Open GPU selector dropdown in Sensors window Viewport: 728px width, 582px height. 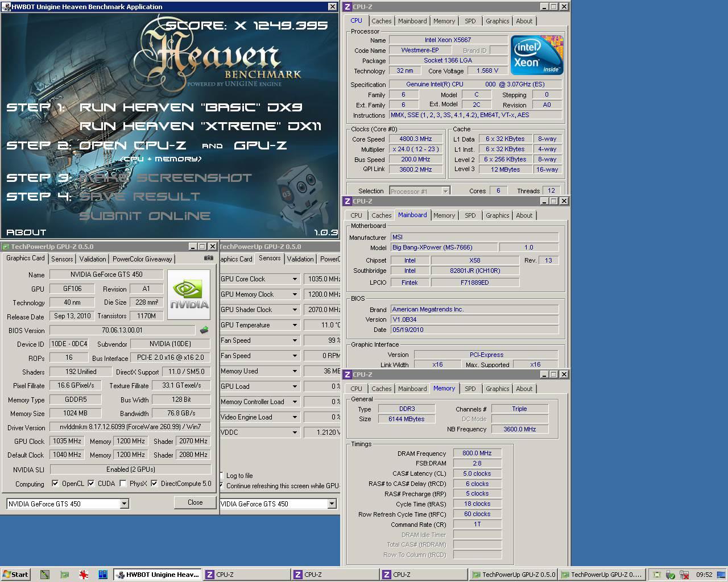(x=332, y=504)
